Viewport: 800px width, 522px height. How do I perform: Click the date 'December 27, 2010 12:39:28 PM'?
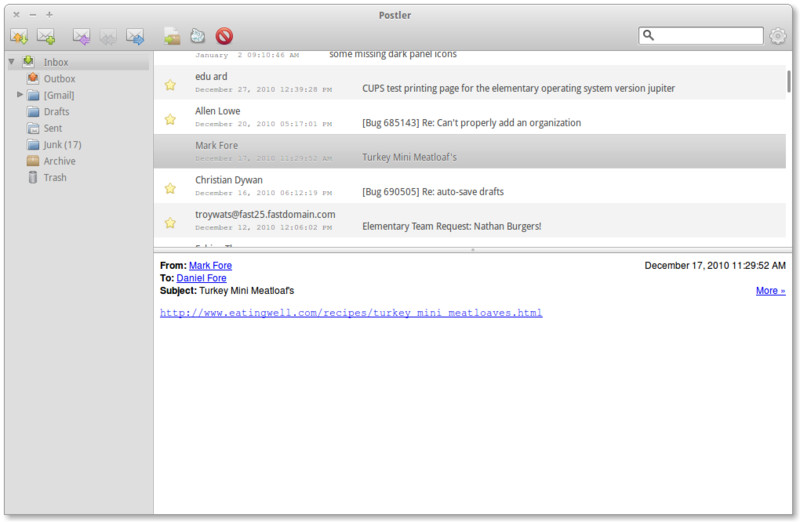[263, 89]
